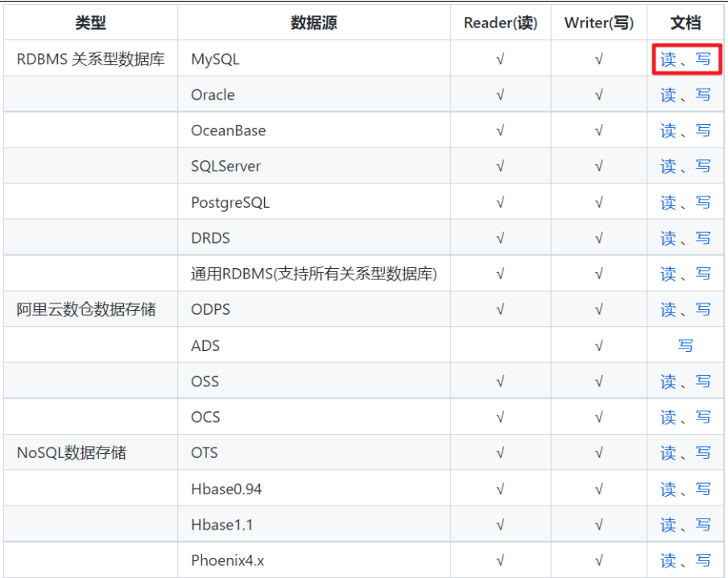Open the SQLServer read (读) doc link
The height and width of the screenshot is (578, 728).
(668, 166)
